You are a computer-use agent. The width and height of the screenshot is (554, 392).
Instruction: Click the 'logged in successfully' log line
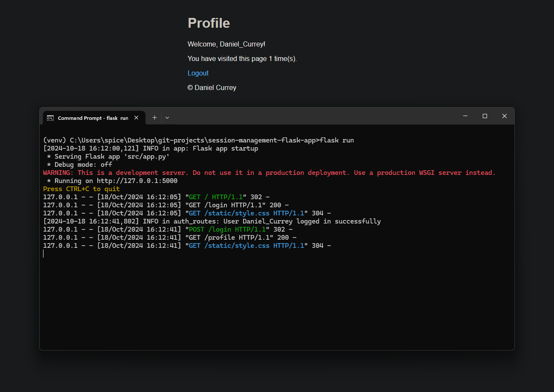point(212,221)
